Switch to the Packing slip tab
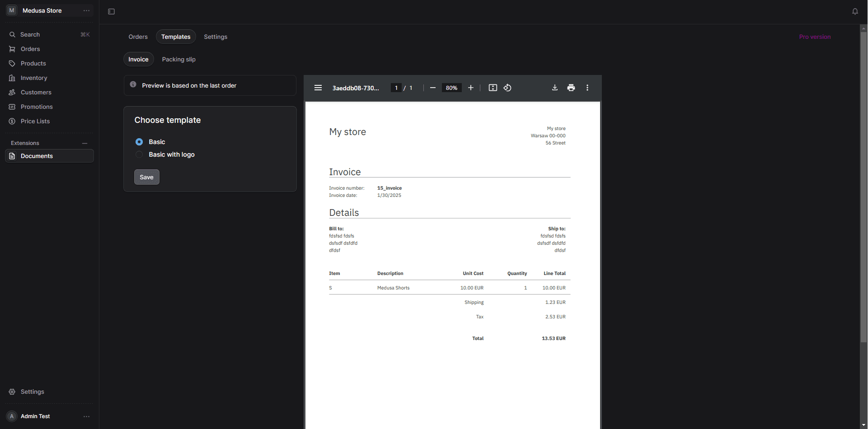Viewport: 868px width, 429px height. (x=178, y=59)
